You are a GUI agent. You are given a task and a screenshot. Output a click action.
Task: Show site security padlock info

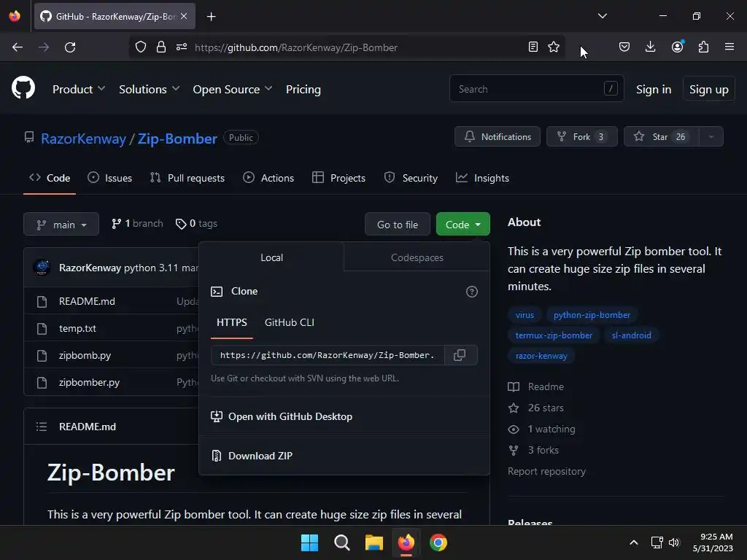161,47
